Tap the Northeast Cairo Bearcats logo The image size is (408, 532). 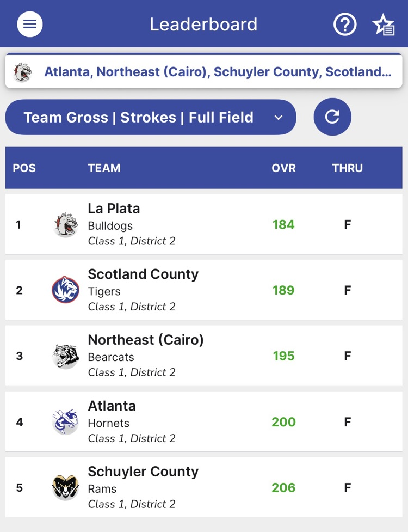(x=65, y=356)
